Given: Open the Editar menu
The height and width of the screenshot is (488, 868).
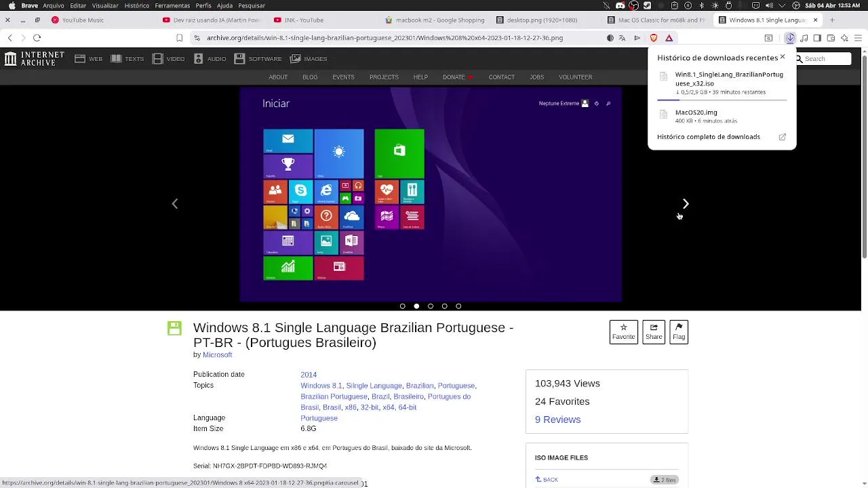Looking at the screenshot, I should point(78,5).
